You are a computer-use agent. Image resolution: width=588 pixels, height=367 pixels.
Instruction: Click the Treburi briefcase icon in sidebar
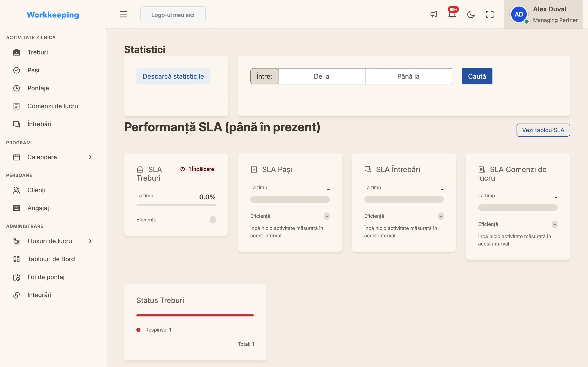[x=17, y=52]
